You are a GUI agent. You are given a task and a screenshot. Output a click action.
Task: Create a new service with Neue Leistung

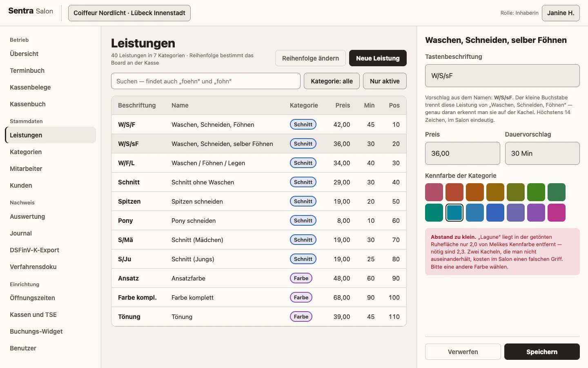(378, 58)
